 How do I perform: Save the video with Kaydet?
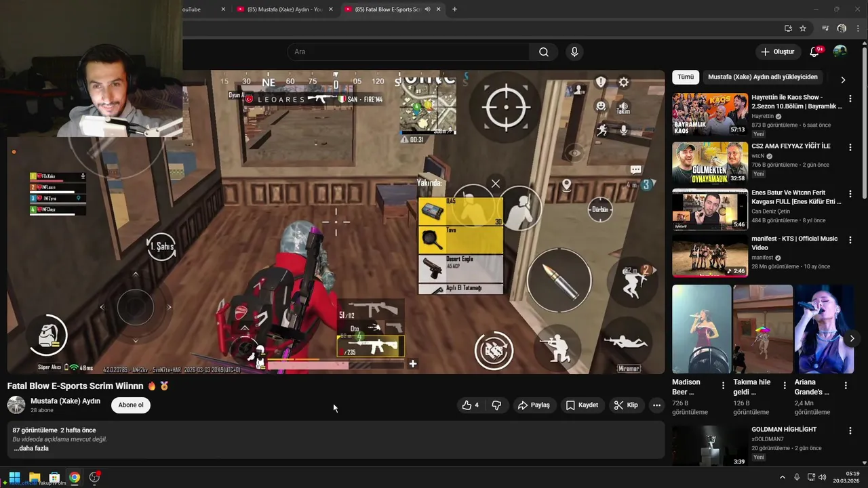tap(582, 405)
